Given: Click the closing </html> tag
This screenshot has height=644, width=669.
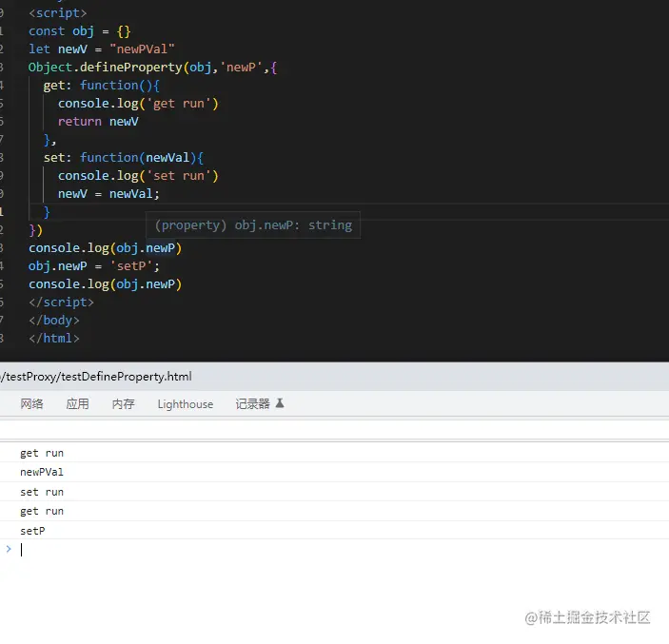Looking at the screenshot, I should point(53,339).
